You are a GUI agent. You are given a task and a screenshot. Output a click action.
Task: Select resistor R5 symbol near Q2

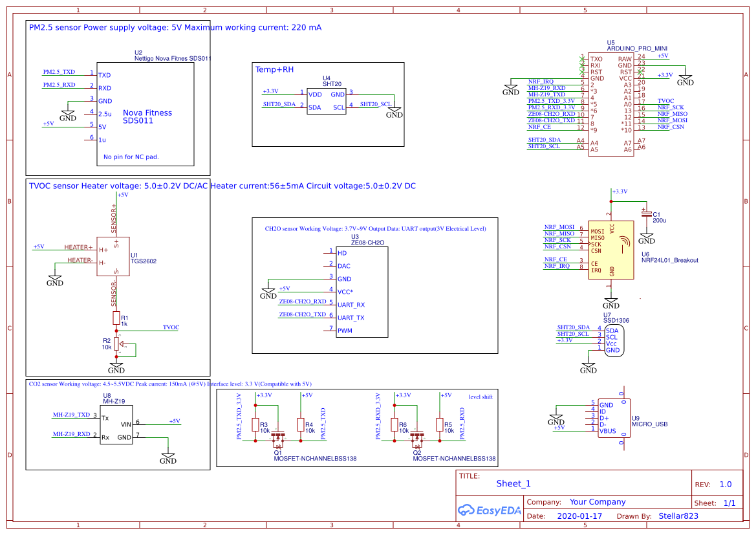(x=440, y=424)
